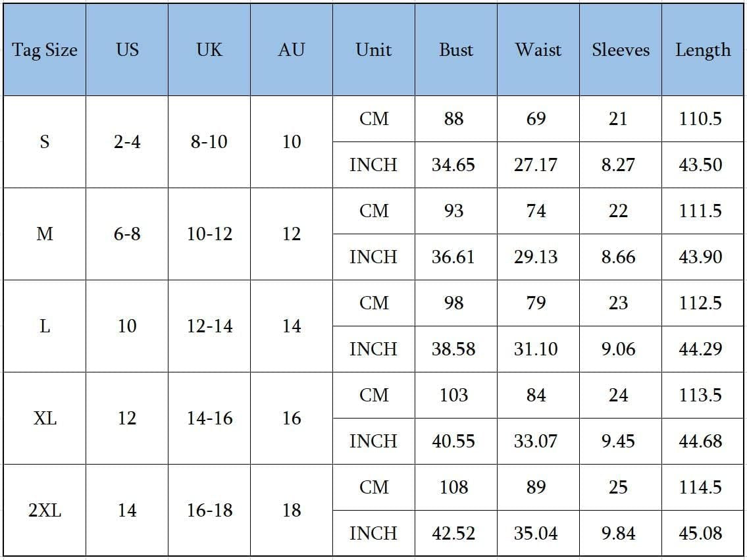Select the Sleeves column header
The height and width of the screenshot is (560, 747).
[x=620, y=50]
